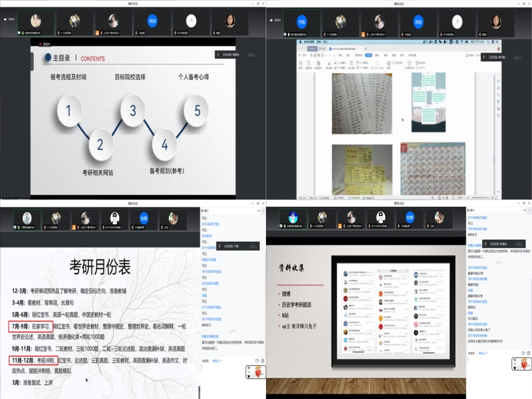Click microphone icon on 怡雯's tile, bottom-left window
Viewport: 532px width, 399px height.
tap(132, 227)
